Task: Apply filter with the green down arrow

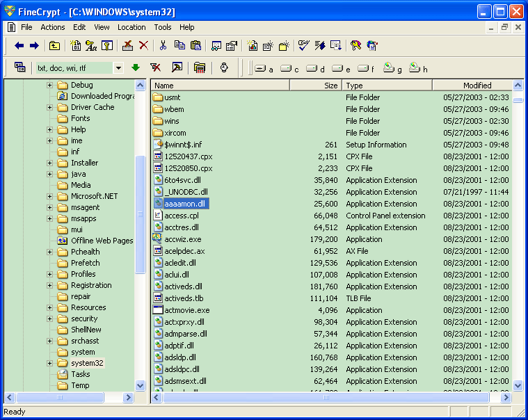Action: [x=136, y=67]
